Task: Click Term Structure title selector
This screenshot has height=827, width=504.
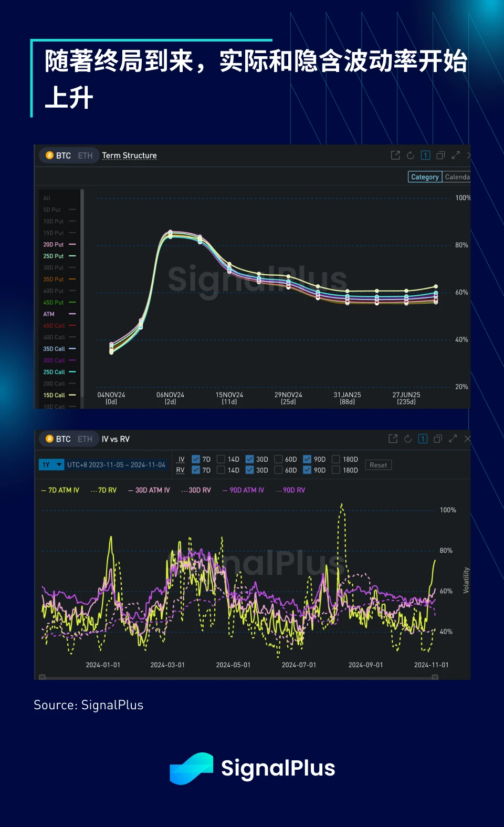Action: (129, 156)
